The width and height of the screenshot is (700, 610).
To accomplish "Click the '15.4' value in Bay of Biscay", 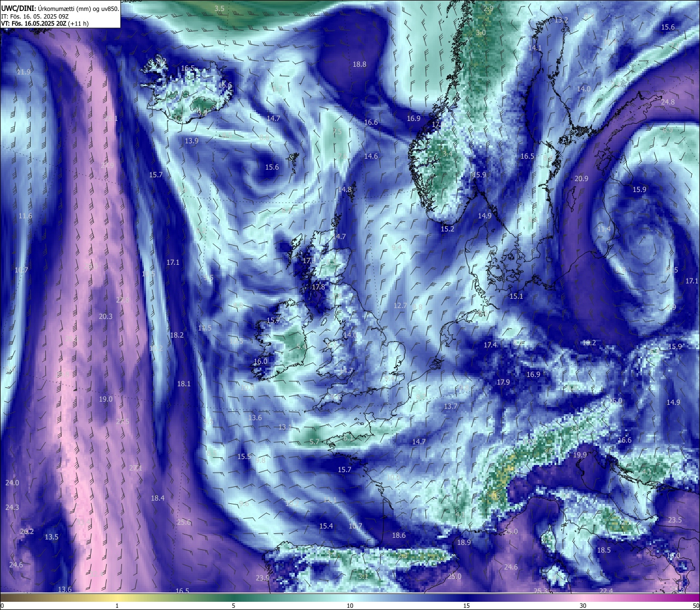I will 326,526.
